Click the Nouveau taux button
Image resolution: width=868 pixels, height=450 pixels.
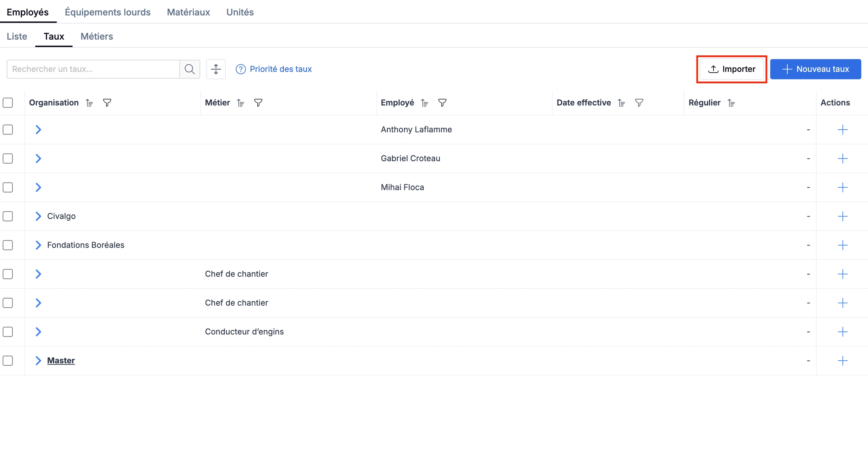pos(815,69)
